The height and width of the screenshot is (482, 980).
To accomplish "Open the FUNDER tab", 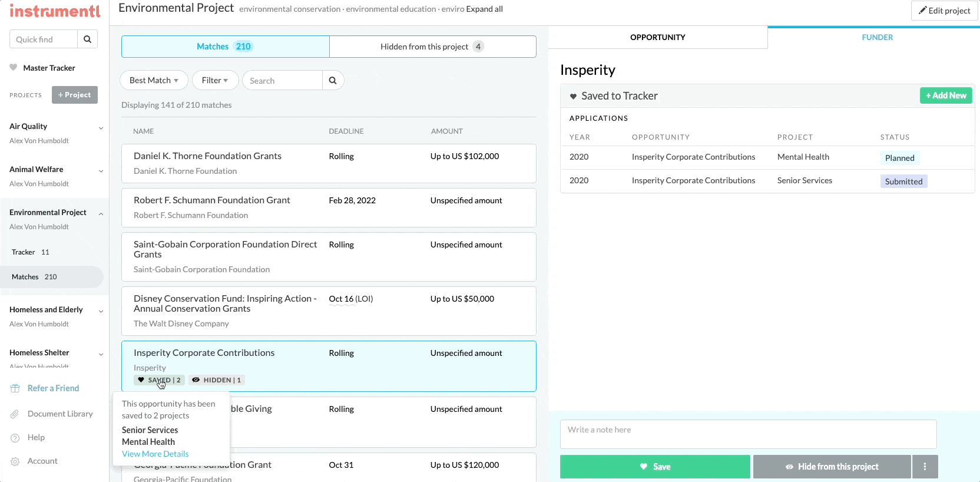I will point(877,37).
